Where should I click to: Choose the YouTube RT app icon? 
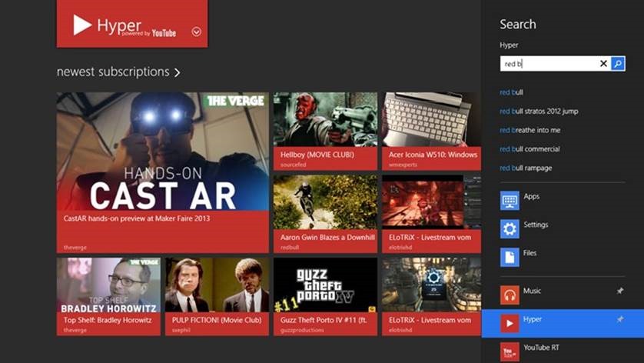point(510,351)
